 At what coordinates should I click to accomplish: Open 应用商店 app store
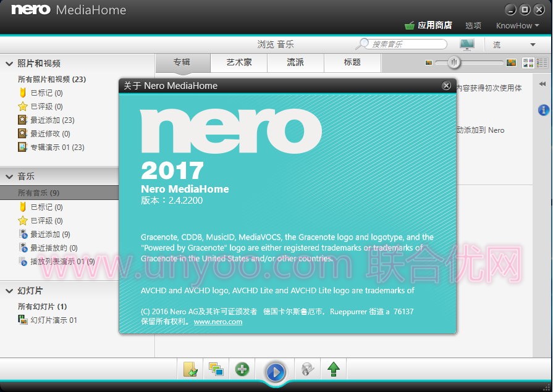coord(434,25)
